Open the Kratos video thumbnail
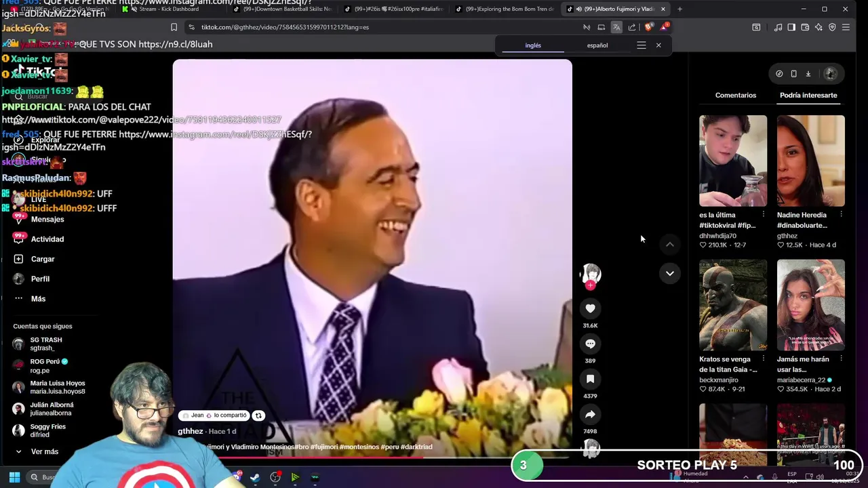 pos(733,305)
